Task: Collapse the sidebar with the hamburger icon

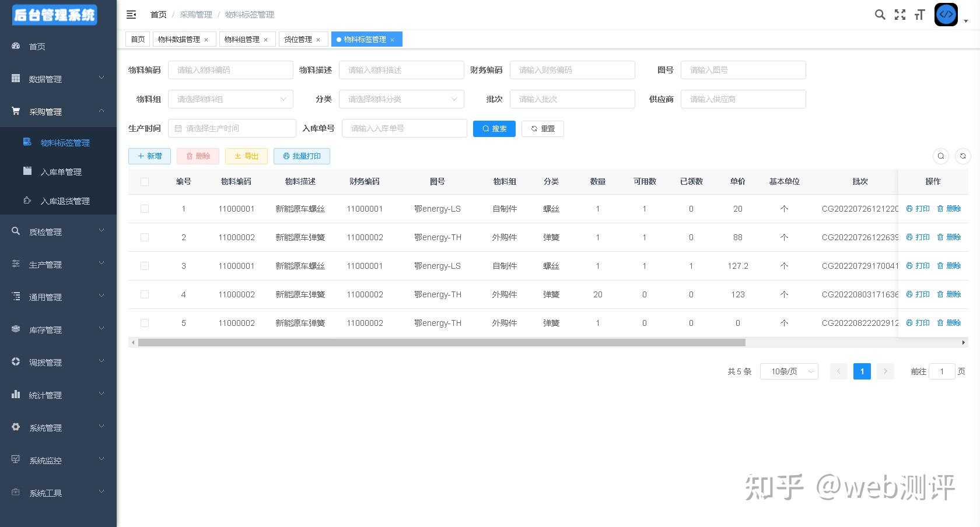Action: 131,15
